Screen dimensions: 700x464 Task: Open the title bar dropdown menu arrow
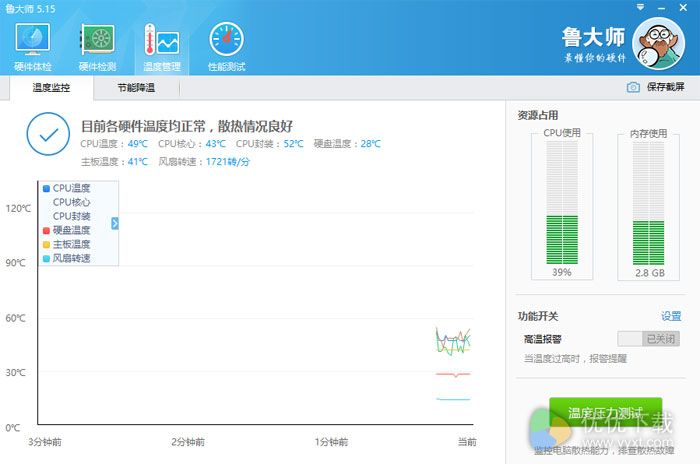point(641,7)
